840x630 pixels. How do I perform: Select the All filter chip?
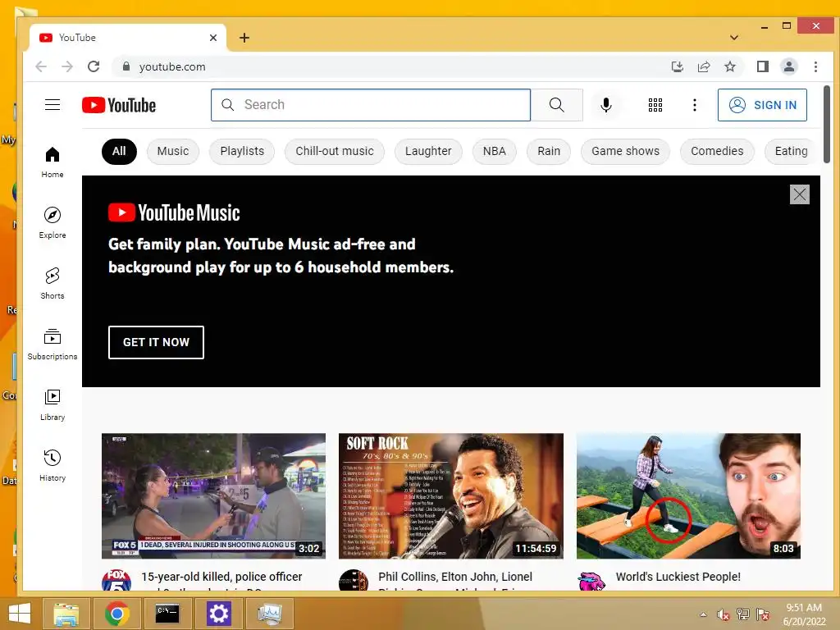click(119, 152)
